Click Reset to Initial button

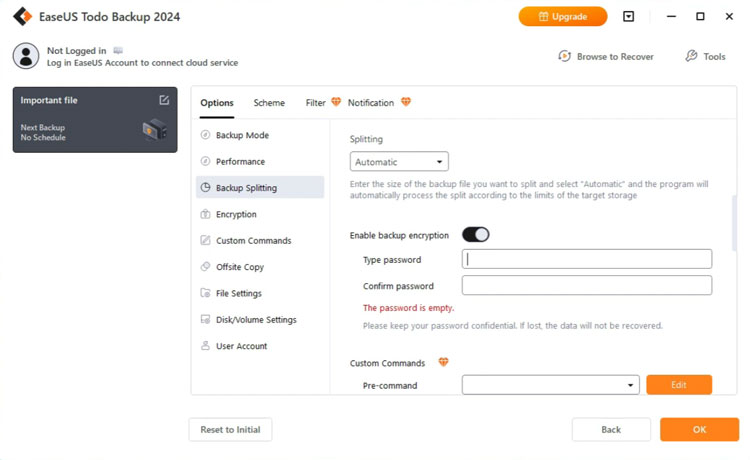231,429
